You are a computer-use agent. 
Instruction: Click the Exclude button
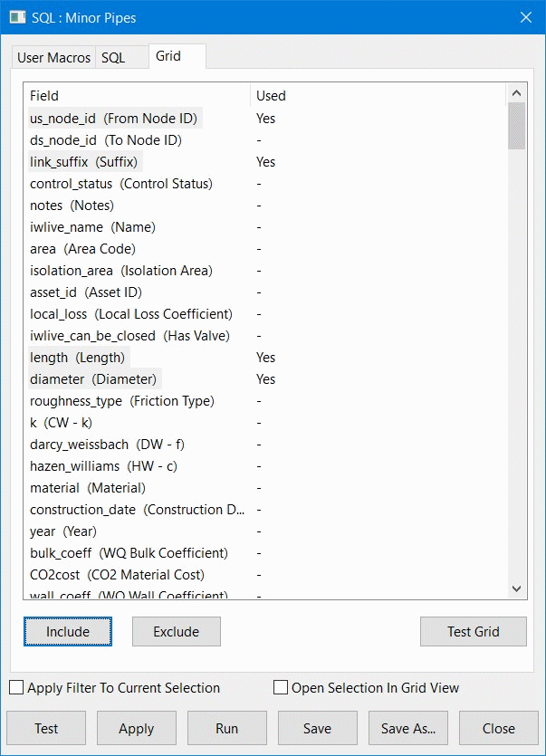(176, 631)
